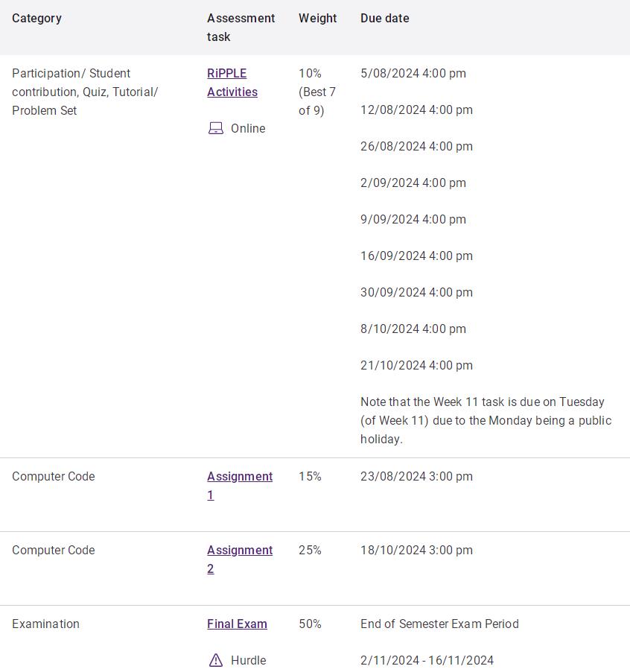Click the Due date column header
The height and width of the screenshot is (672, 630).
[384, 18]
